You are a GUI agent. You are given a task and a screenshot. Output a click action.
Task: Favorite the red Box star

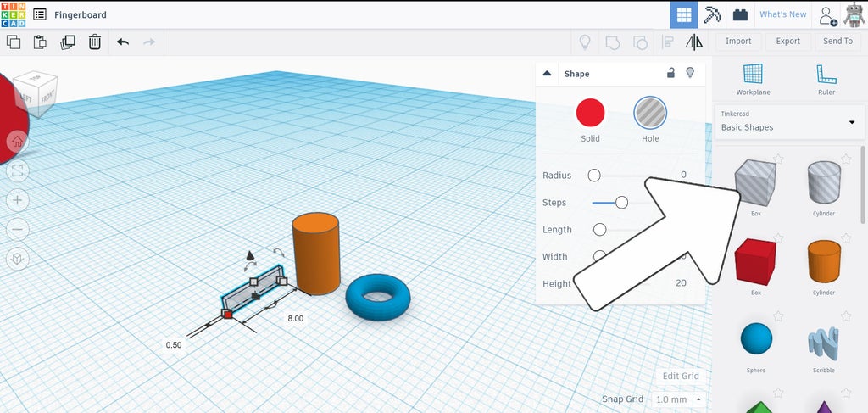pos(778,238)
